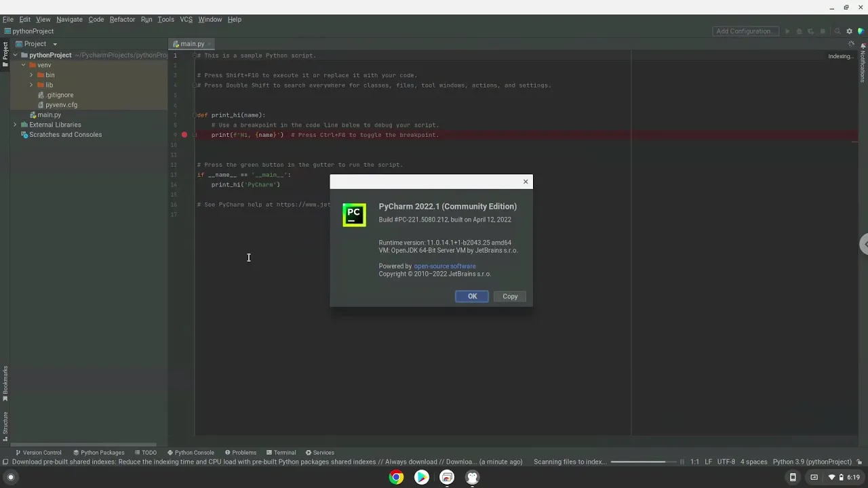
Task: Open the open-source software link
Action: (x=444, y=266)
